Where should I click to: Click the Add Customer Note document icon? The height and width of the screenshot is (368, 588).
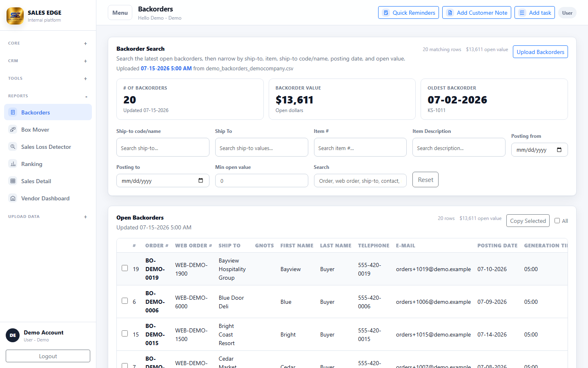tap(450, 13)
